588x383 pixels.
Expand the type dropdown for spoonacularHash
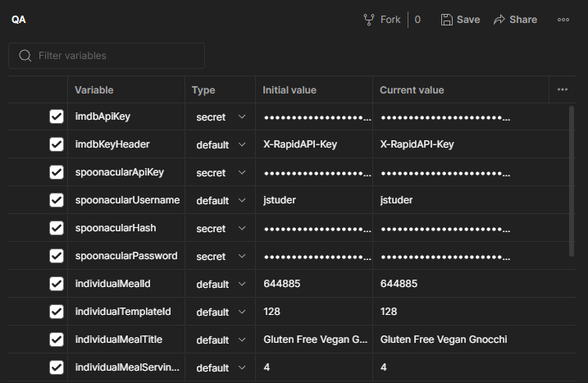coord(221,228)
